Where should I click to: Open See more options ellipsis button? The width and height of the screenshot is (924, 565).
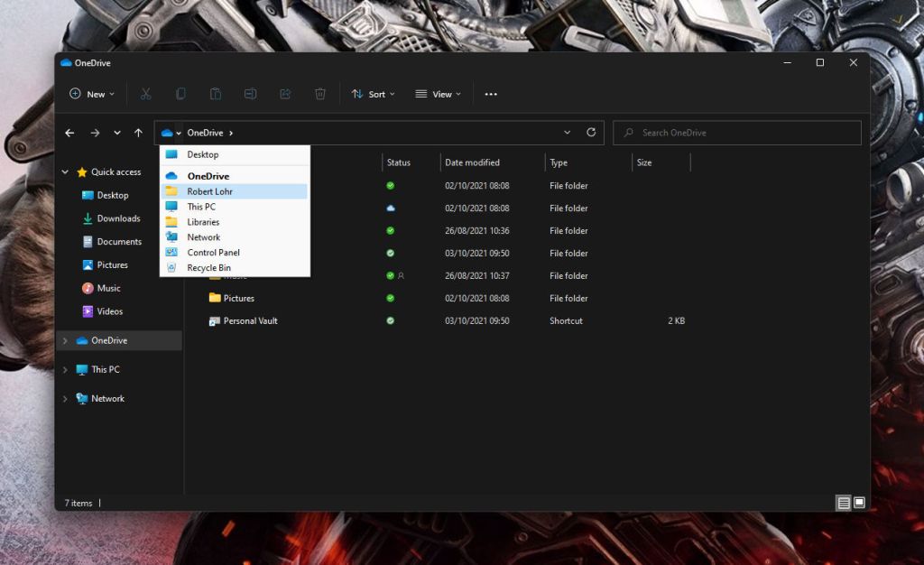(491, 94)
